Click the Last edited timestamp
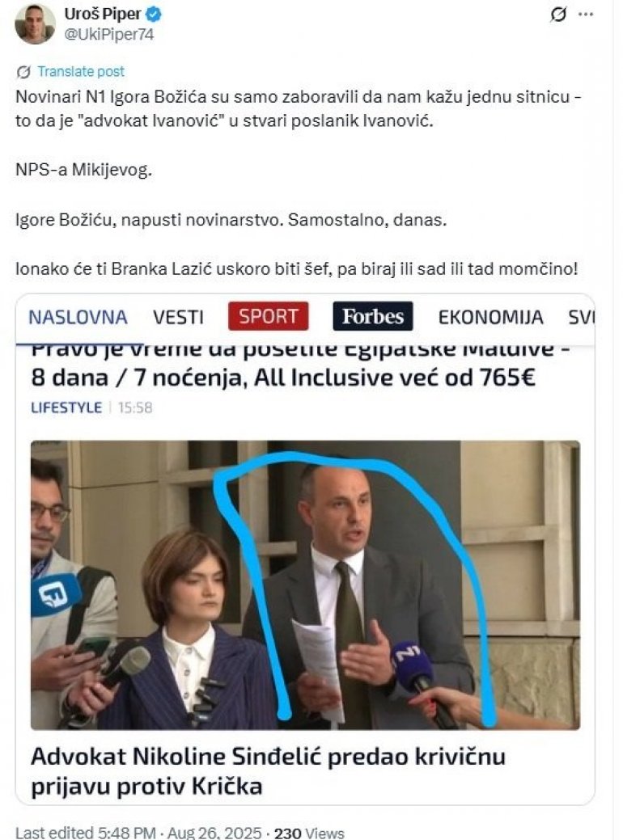The height and width of the screenshot is (840, 623). (x=138, y=833)
